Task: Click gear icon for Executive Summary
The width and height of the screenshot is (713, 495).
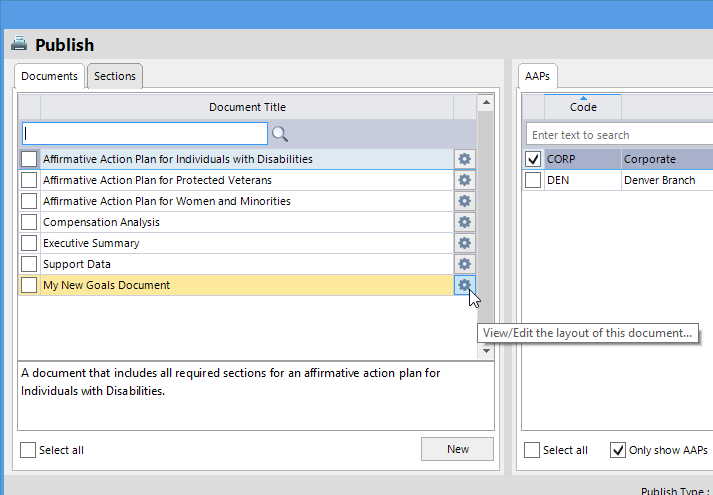Action: click(x=464, y=243)
